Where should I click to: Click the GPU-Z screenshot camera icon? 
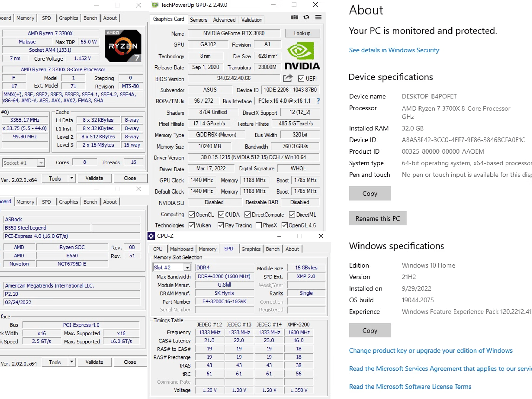[x=294, y=17]
